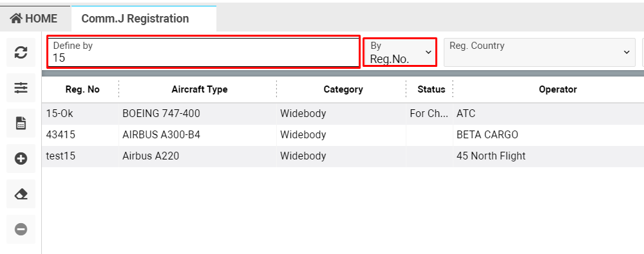Image resolution: width=644 pixels, height=254 pixels.
Task: Select the 15-Ok registration row
Action: point(343,114)
